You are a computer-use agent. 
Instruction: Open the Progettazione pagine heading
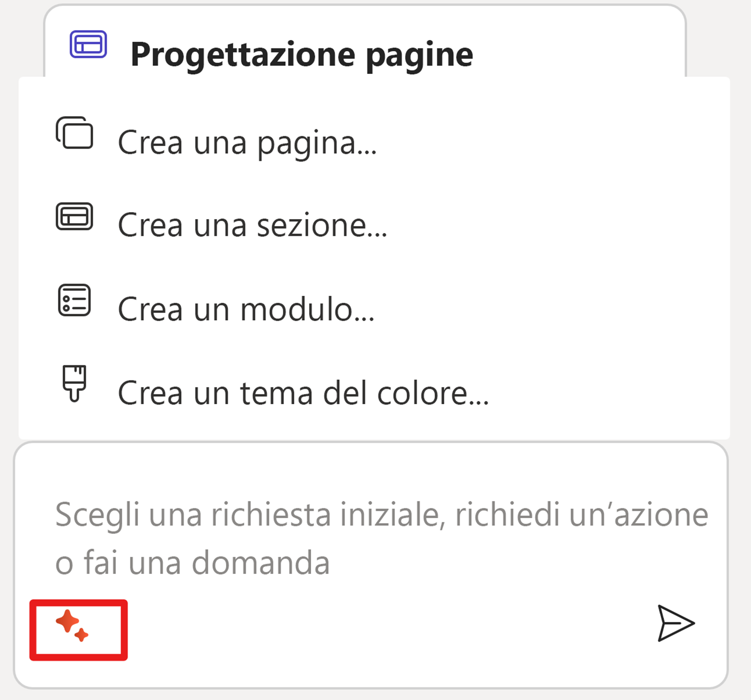pos(302,55)
